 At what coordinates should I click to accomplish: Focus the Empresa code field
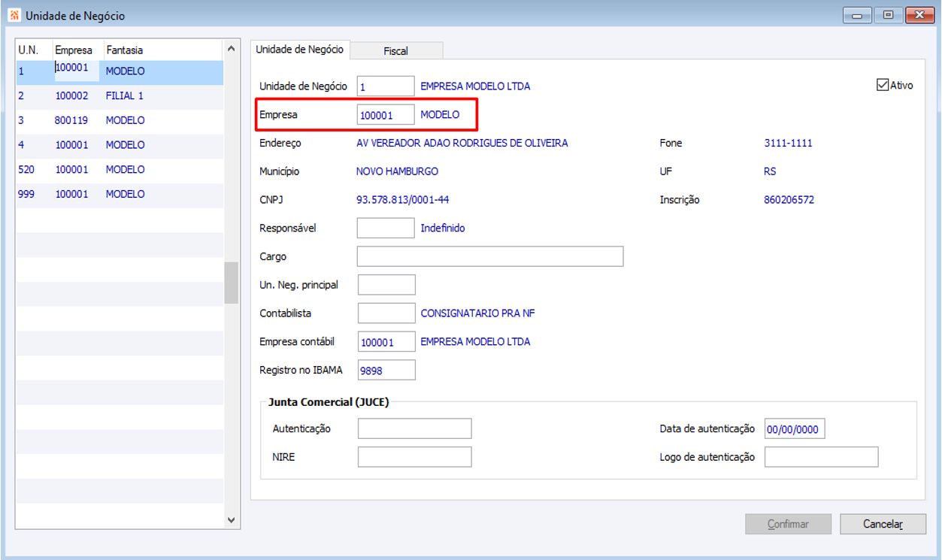click(x=386, y=114)
